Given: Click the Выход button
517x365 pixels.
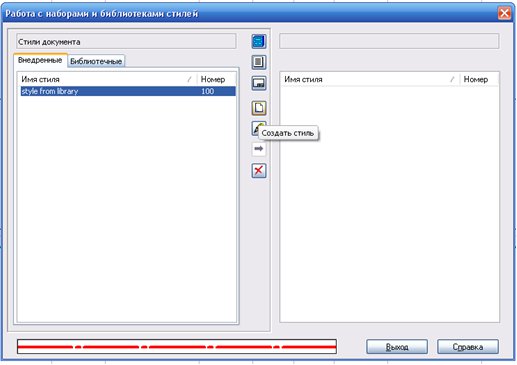Looking at the screenshot, I should [x=397, y=347].
